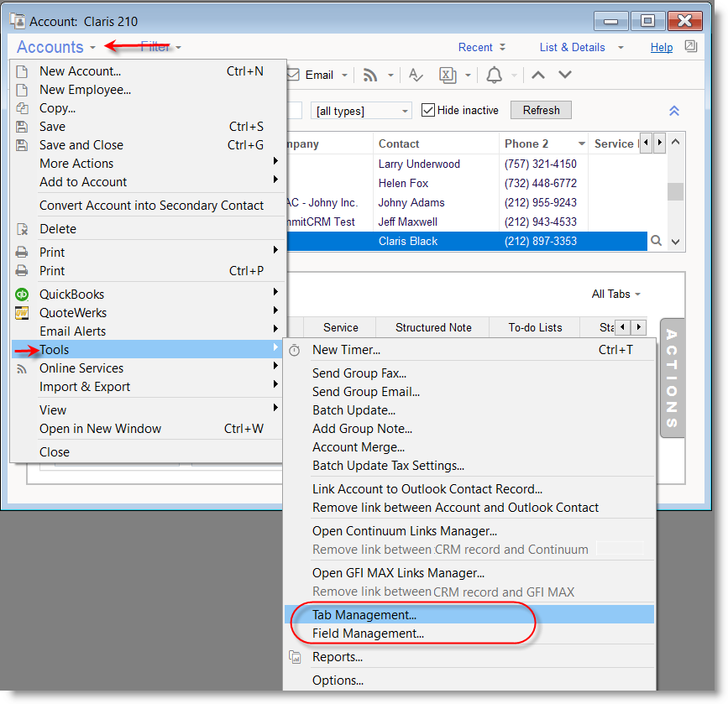Open the List & Details view dropdown
Image resolution: width=728 pixels, height=704 pixels.
(x=582, y=48)
